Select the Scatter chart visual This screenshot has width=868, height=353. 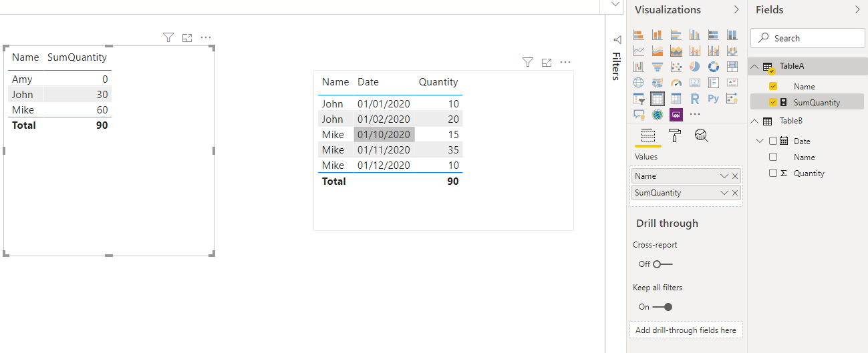coord(676,67)
